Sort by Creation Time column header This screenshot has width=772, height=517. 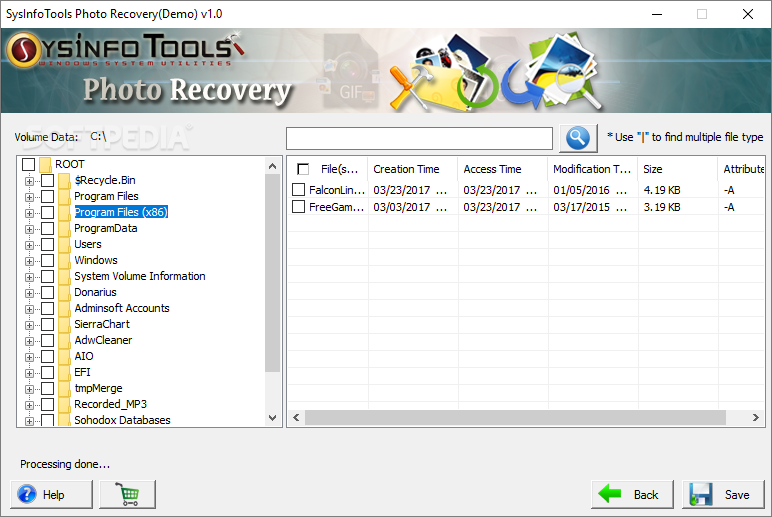pyautogui.click(x=413, y=169)
